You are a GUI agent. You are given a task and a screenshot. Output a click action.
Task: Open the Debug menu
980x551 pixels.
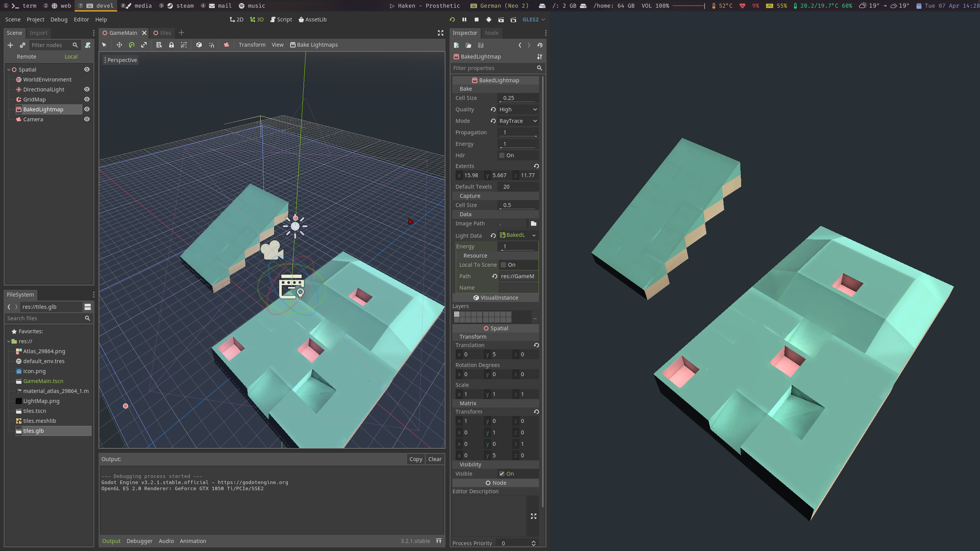(x=59, y=20)
